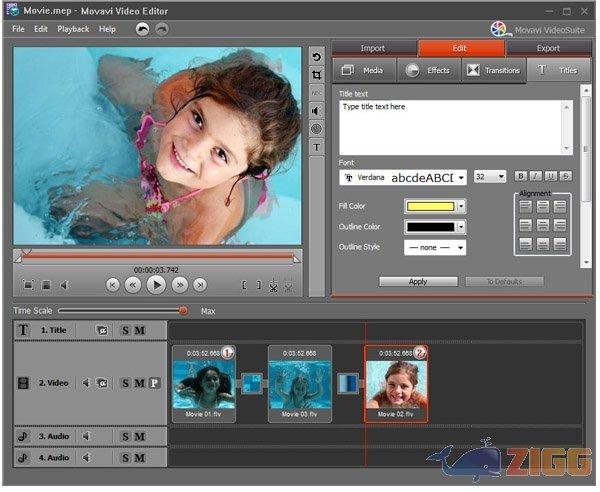Screen dimensions: 600x492
Task: Toggle P on the Video track
Action: click(x=154, y=383)
